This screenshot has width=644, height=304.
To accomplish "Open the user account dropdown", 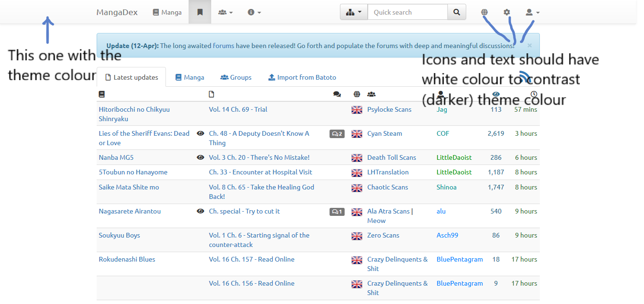I will (x=532, y=12).
